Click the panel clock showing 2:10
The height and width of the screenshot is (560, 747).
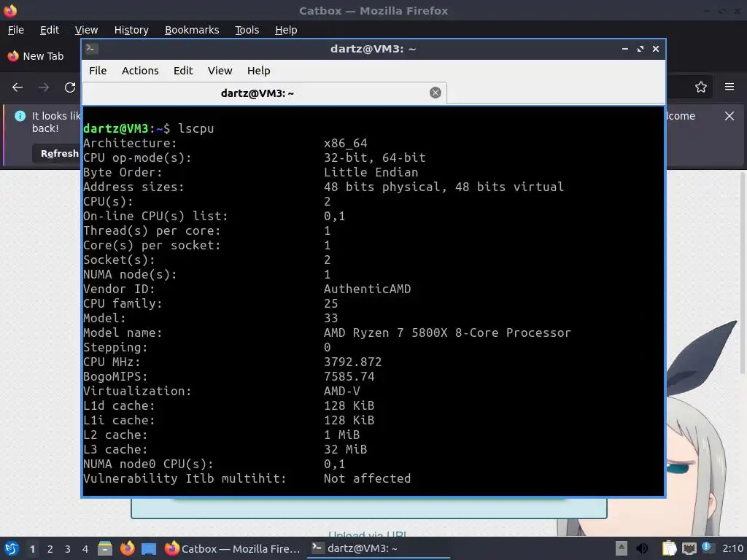pyautogui.click(x=732, y=548)
